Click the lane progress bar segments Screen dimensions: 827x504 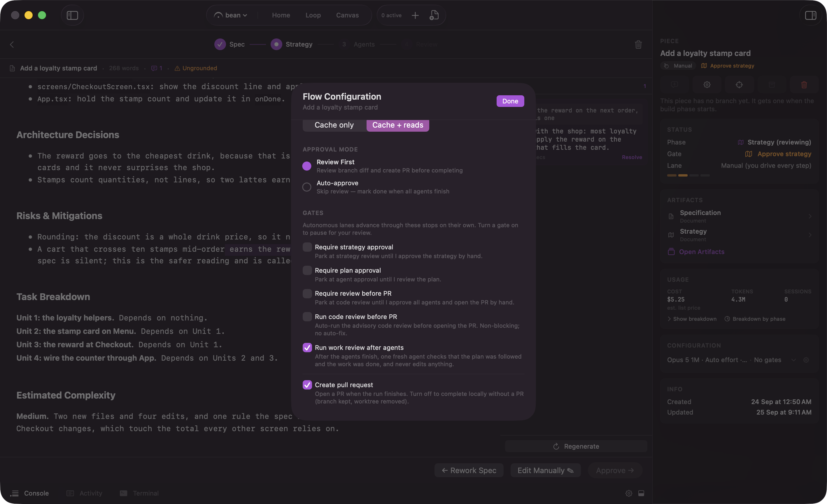[x=688, y=176]
